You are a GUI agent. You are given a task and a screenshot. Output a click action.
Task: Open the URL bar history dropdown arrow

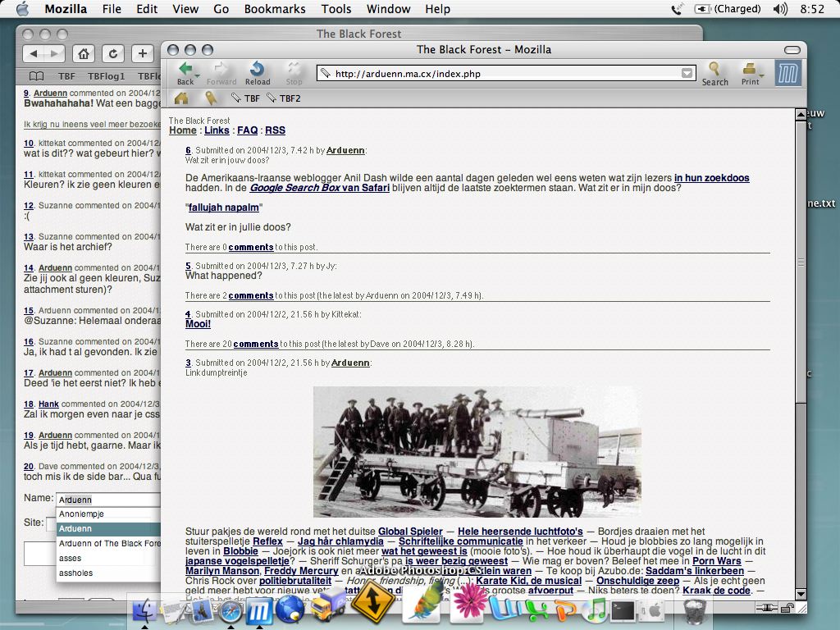click(687, 73)
